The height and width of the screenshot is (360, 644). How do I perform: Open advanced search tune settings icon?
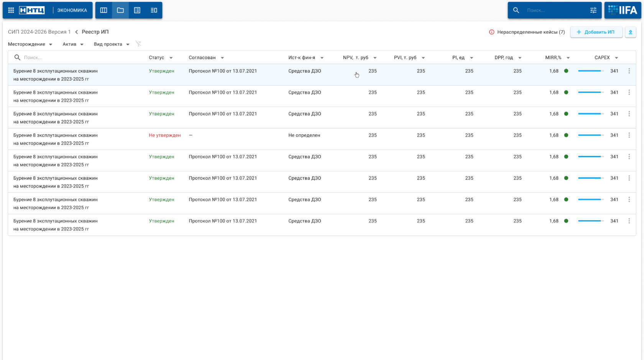593,10
